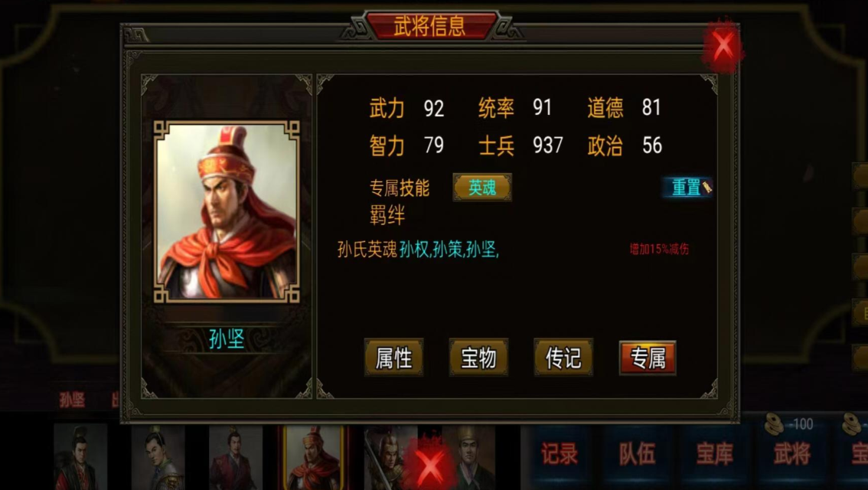Image resolution: width=868 pixels, height=490 pixels.
Task: Open the 宝库 treasury menu
Action: (x=715, y=454)
